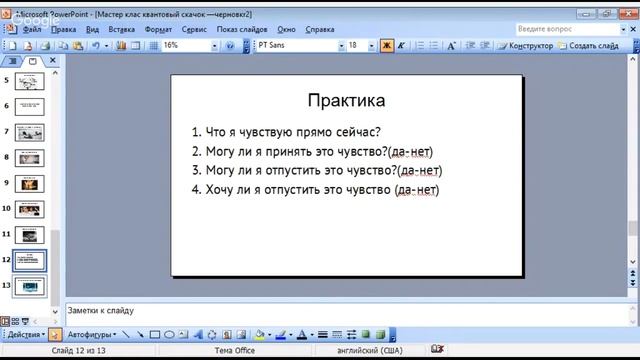Viewport: 640px width, 360px height.
Task: Select slide 5 thumbnail
Action: click(x=29, y=81)
